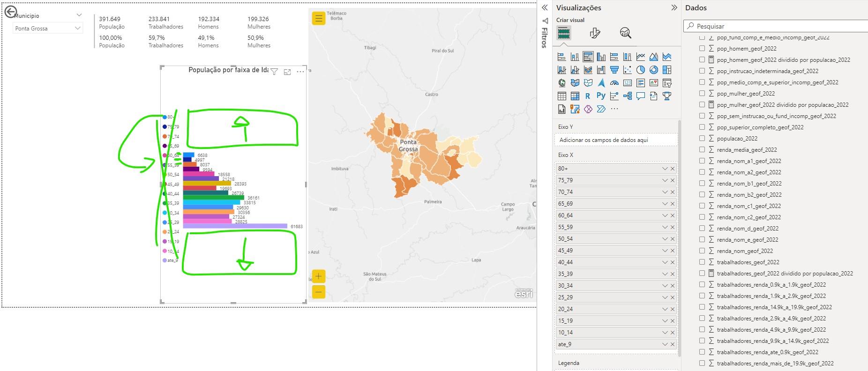Pick the gauge visual
Viewport: 868px width, 371px height.
click(x=614, y=83)
